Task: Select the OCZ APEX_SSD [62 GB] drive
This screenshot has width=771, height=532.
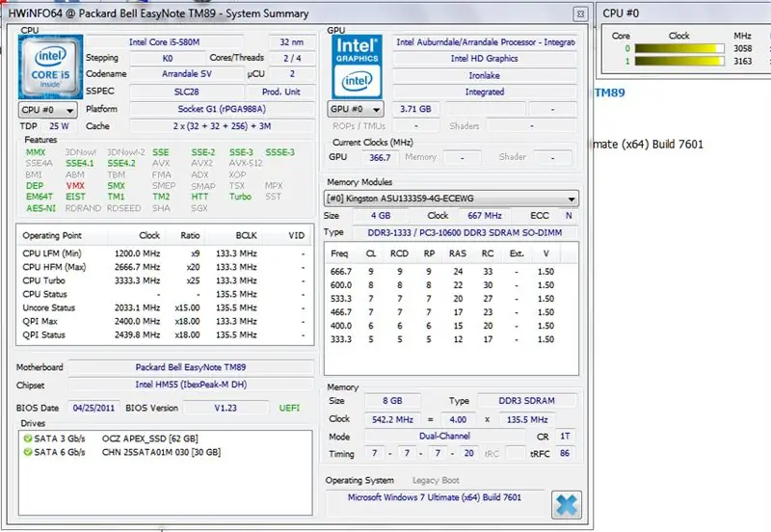Action: click(150, 439)
